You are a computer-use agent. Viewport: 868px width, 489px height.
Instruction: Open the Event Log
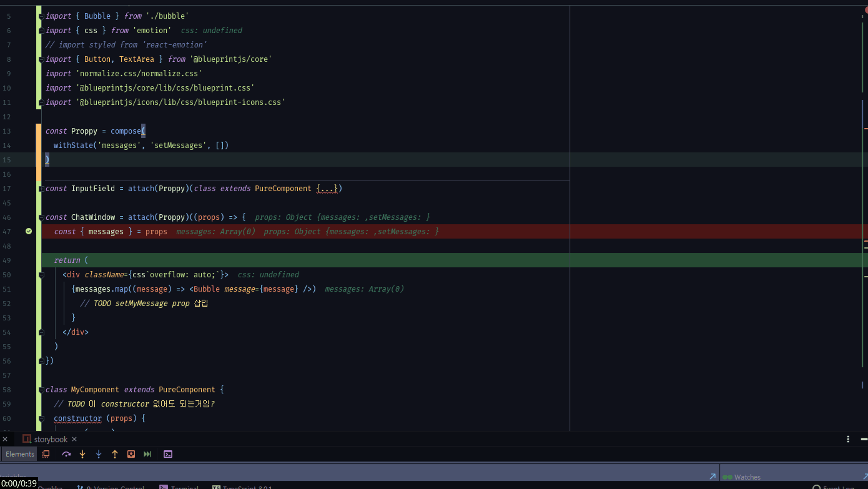pos(833,487)
